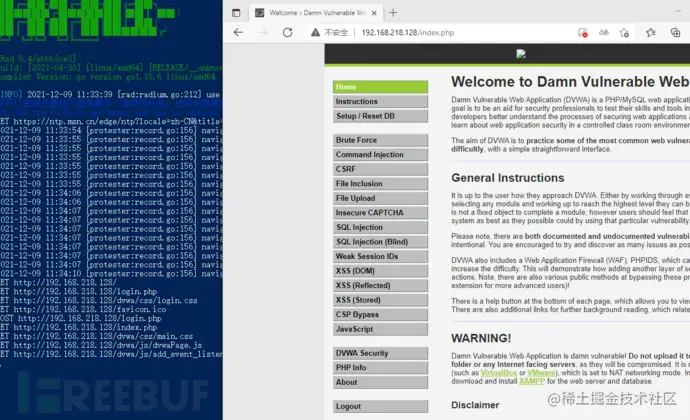Close the Welcome DVWA tab

374,13
